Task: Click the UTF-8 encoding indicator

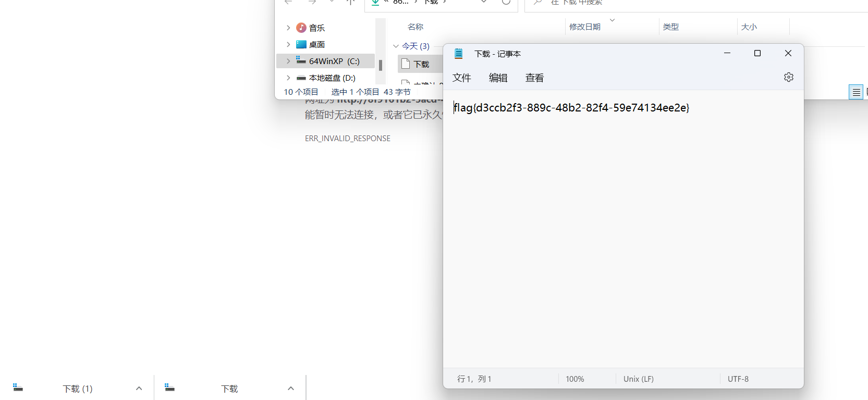Action: coord(738,379)
